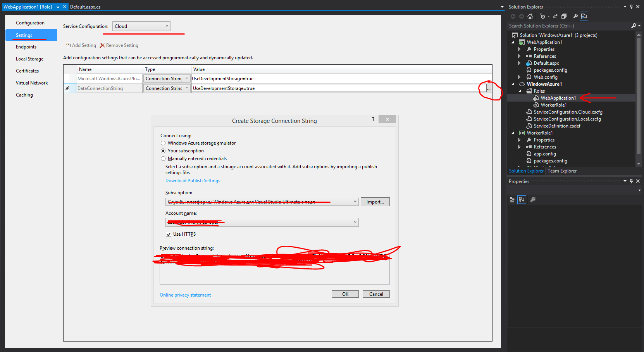Click the Roles folder icon

tap(529, 91)
